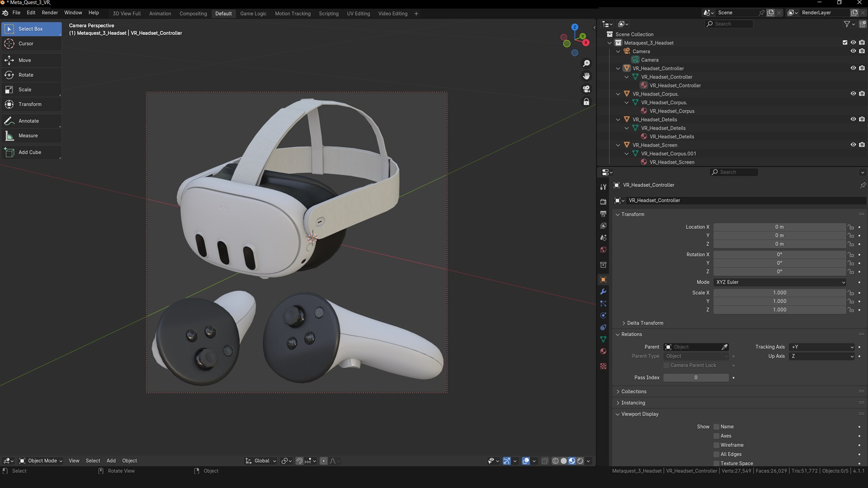Open the Texture checker properties tab
868x488 pixels.
click(x=603, y=366)
